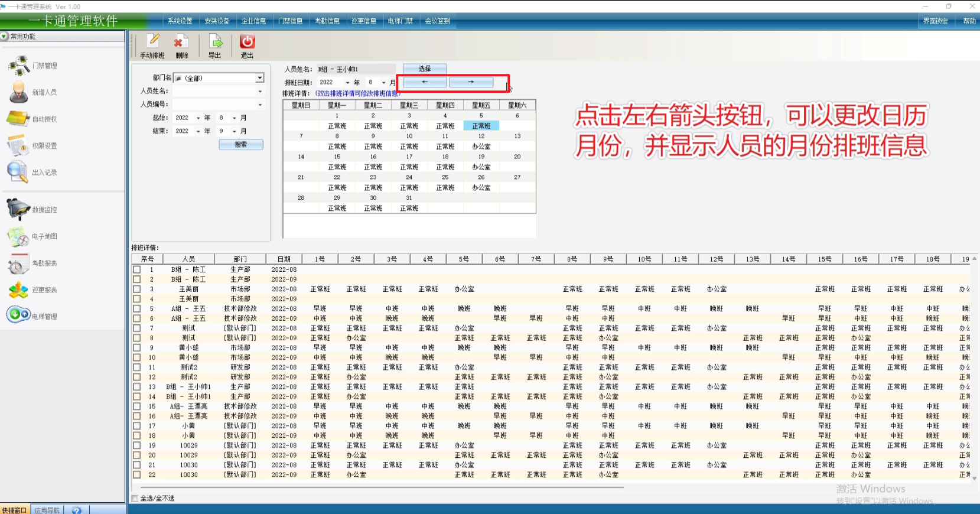Click the 选择 person button
The image size is (980, 514).
pyautogui.click(x=425, y=69)
